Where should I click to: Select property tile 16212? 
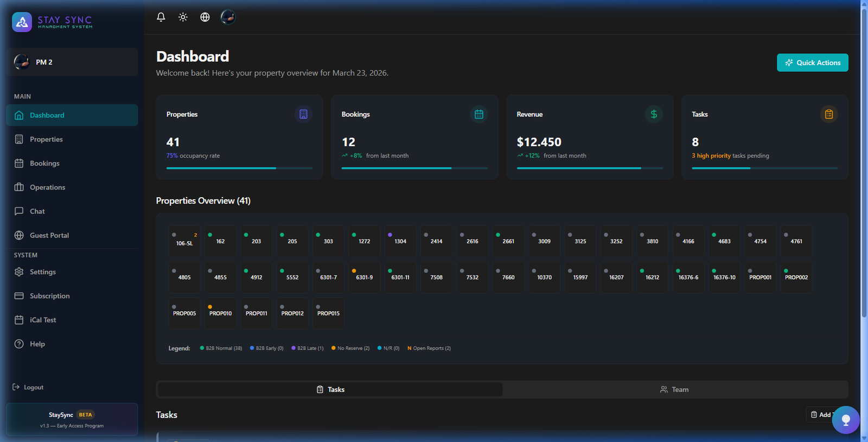[653, 277]
